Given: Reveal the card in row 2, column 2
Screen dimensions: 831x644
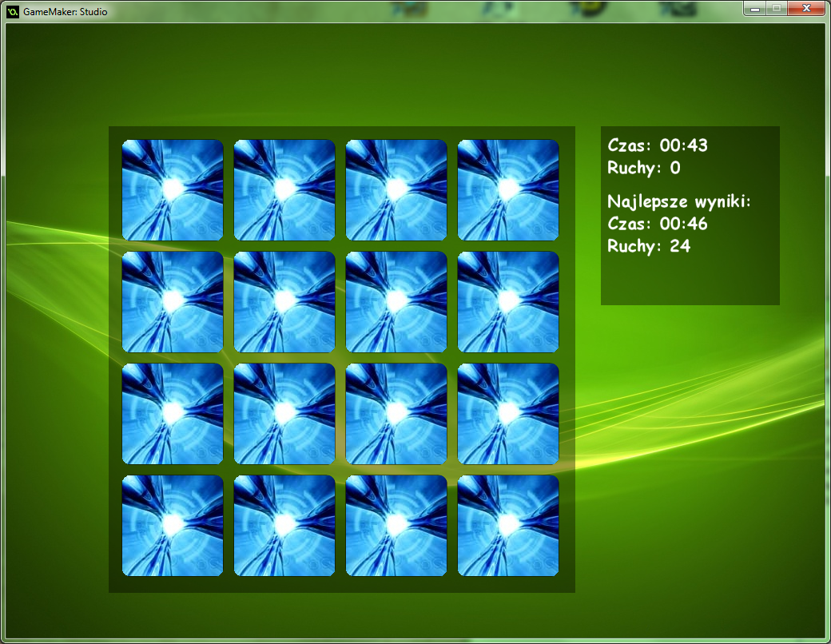Looking at the screenshot, I should tap(284, 302).
